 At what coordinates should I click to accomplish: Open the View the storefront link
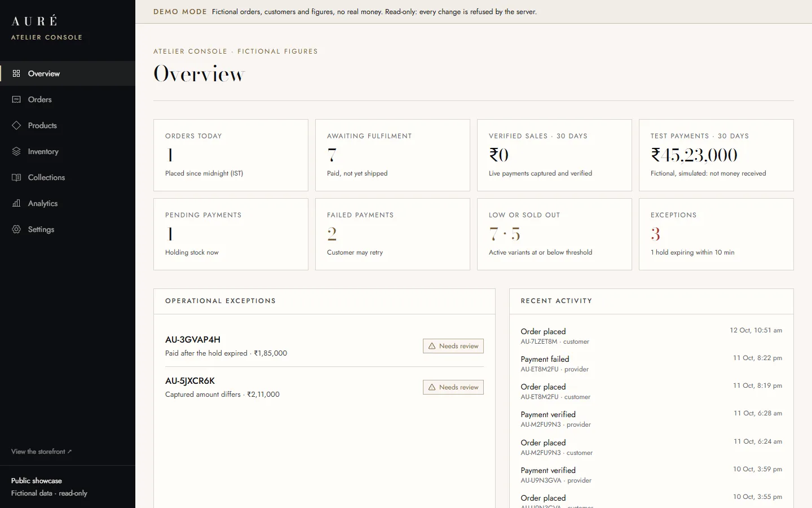click(41, 452)
